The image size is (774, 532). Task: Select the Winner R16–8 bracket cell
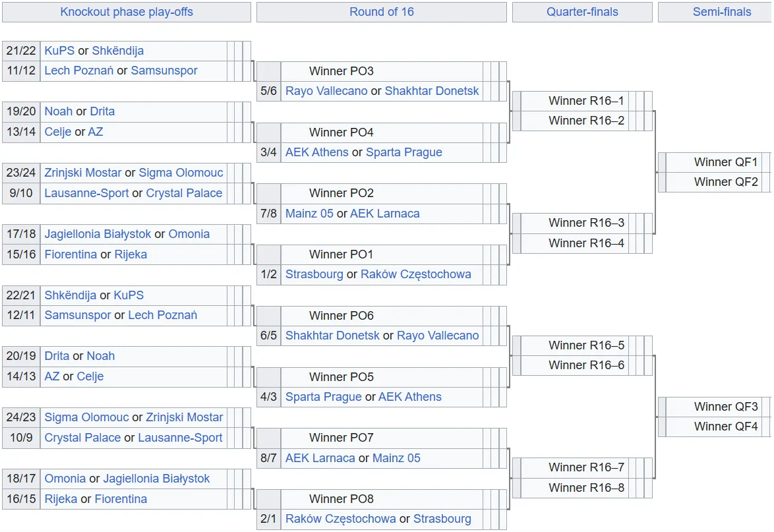click(586, 488)
